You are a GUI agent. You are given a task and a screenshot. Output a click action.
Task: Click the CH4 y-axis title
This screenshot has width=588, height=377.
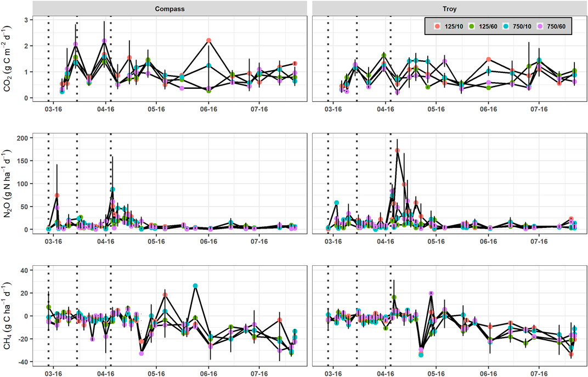pos(8,316)
